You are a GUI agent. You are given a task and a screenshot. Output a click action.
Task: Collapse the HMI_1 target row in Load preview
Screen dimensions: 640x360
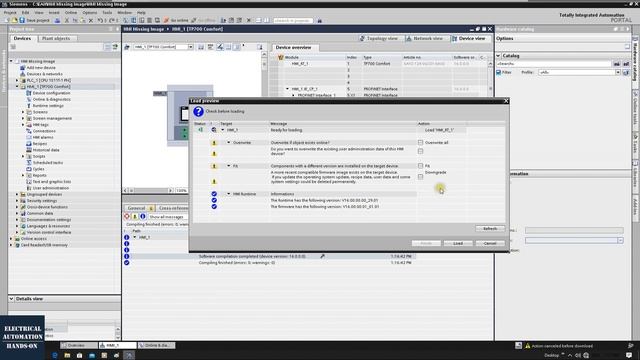click(223, 130)
